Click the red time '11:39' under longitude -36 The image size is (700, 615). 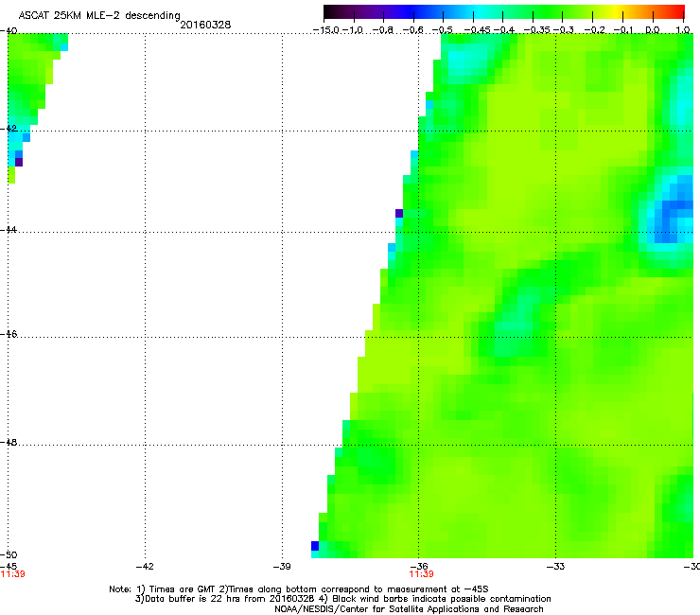click(422, 574)
